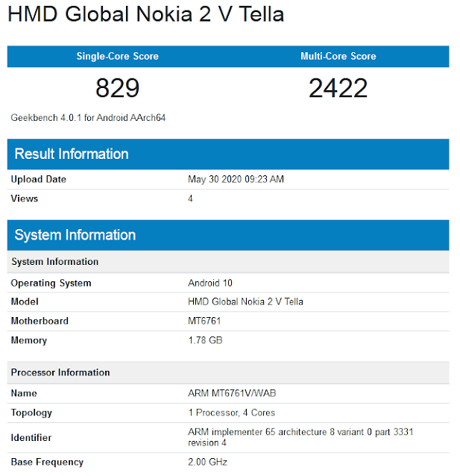Click the multi-core score value 2422
This screenshot has height=476, width=460.
click(x=338, y=88)
